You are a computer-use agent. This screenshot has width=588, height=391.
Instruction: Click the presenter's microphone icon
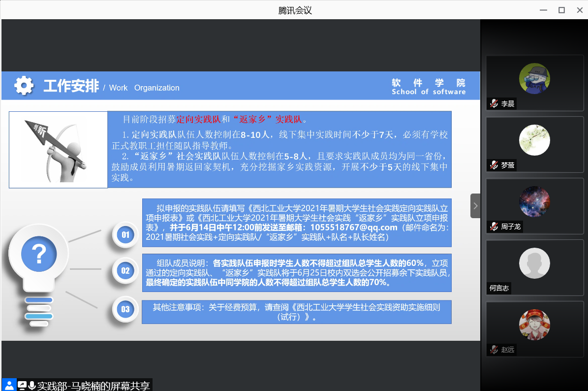32,385
